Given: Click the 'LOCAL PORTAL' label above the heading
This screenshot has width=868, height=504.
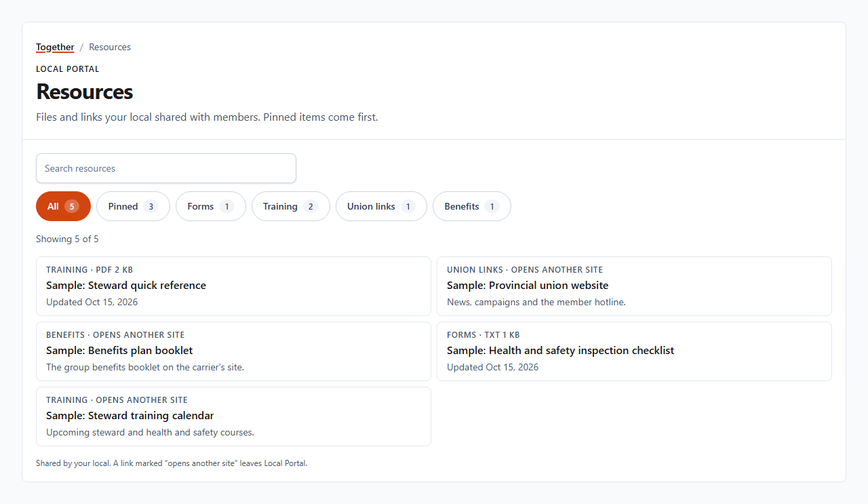Looking at the screenshot, I should pyautogui.click(x=68, y=69).
